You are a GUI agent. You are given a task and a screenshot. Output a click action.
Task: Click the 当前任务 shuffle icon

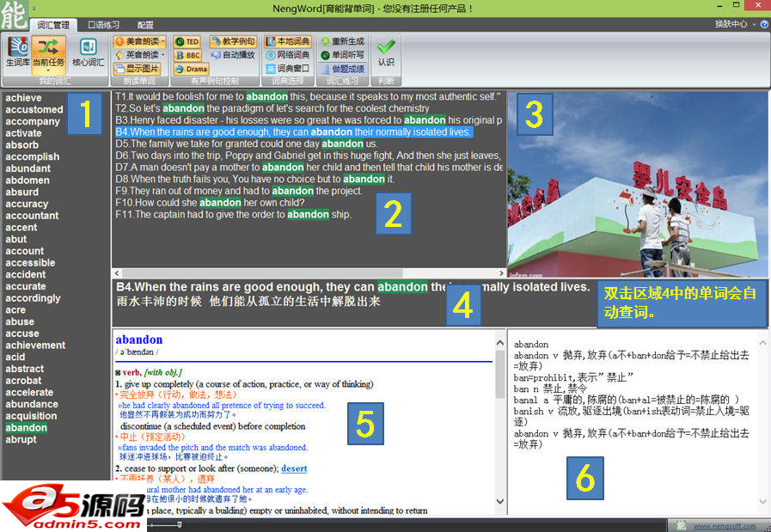[x=48, y=47]
